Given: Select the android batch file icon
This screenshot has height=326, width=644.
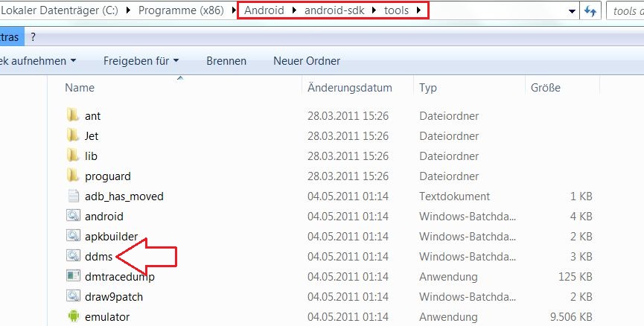Looking at the screenshot, I should (x=73, y=216).
